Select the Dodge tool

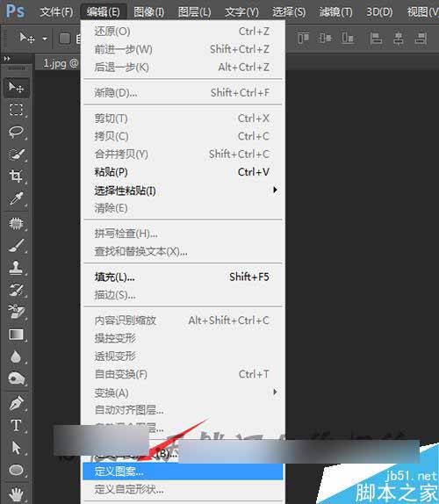[x=16, y=378]
